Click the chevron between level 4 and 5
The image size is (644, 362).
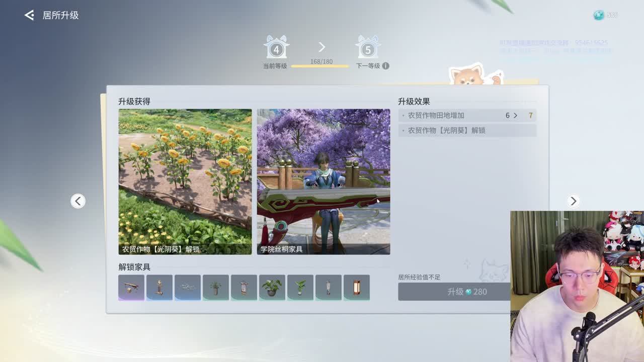pyautogui.click(x=322, y=47)
